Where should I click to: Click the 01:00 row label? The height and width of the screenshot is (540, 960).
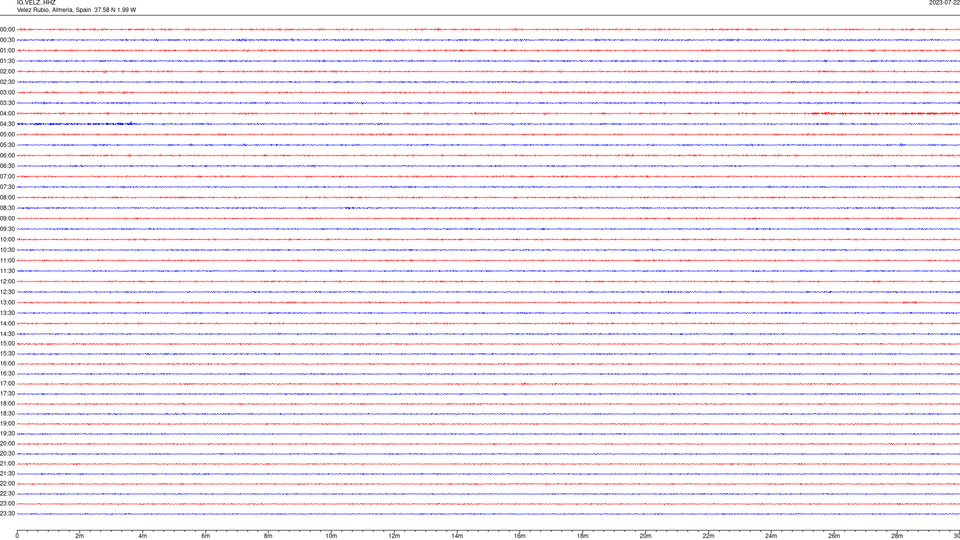point(7,50)
